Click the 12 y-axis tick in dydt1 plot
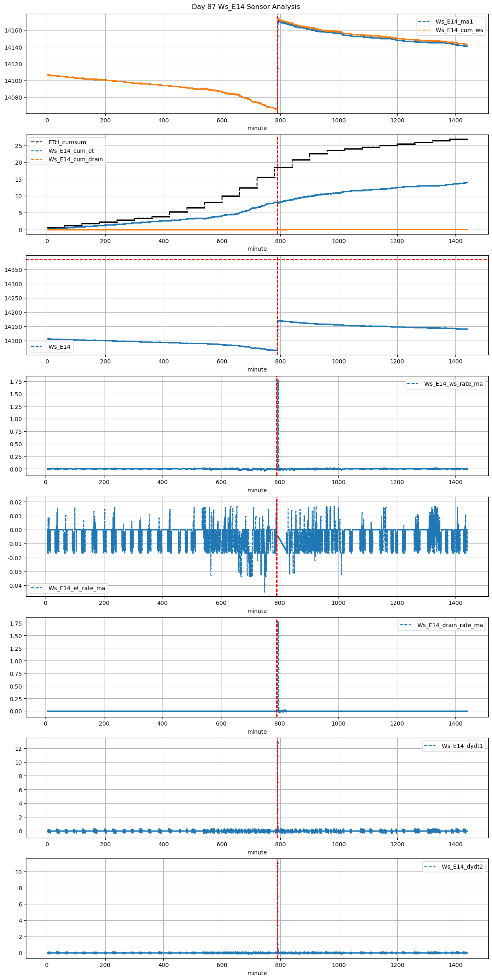This screenshot has height=980, width=492. (18, 749)
